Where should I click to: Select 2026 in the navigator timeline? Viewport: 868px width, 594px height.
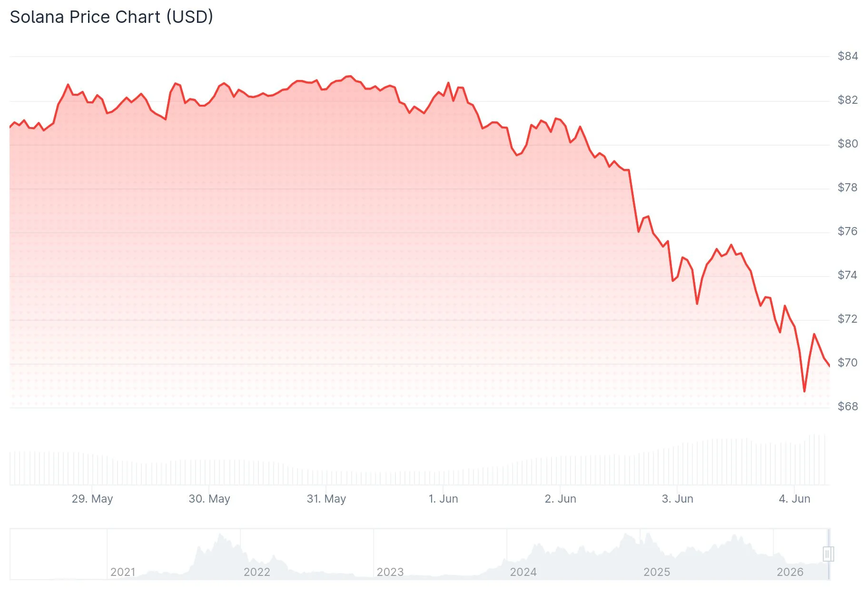click(790, 572)
